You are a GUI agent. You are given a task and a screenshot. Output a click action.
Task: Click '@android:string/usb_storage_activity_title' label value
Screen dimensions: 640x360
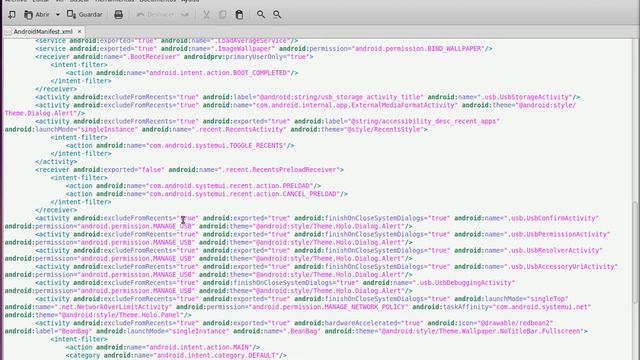340,97
